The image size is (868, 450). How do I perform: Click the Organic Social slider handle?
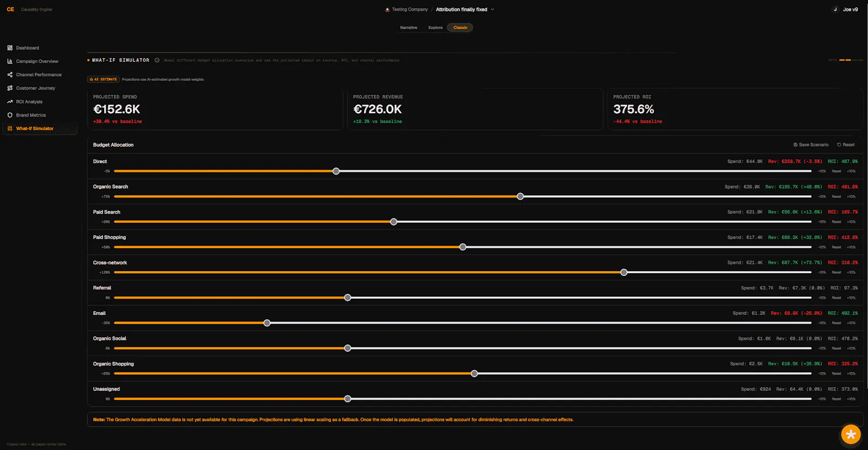click(348, 348)
